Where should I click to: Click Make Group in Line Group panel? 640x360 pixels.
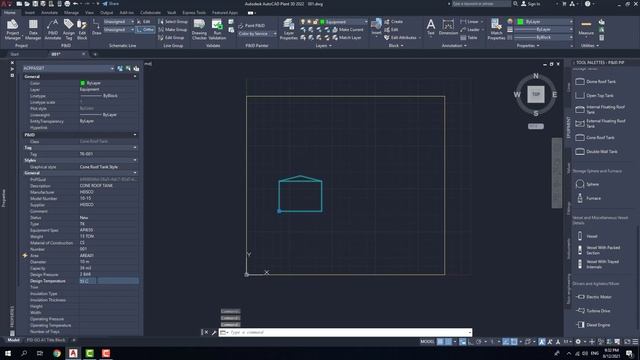click(173, 29)
